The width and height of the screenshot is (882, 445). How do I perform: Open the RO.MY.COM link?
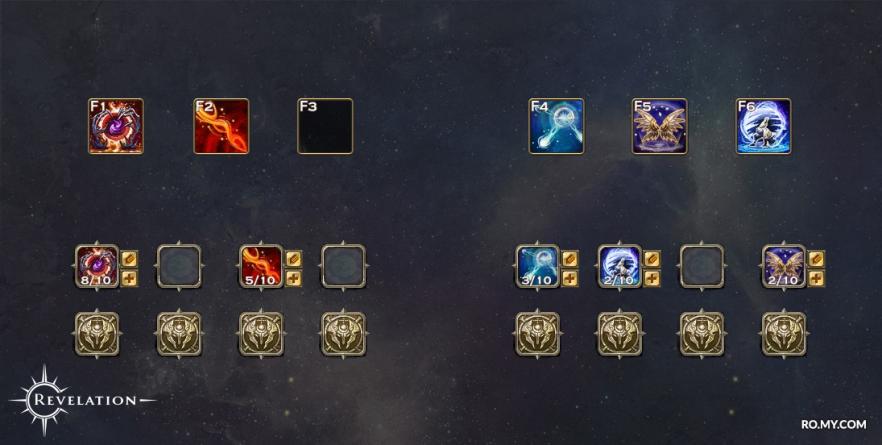(834, 425)
